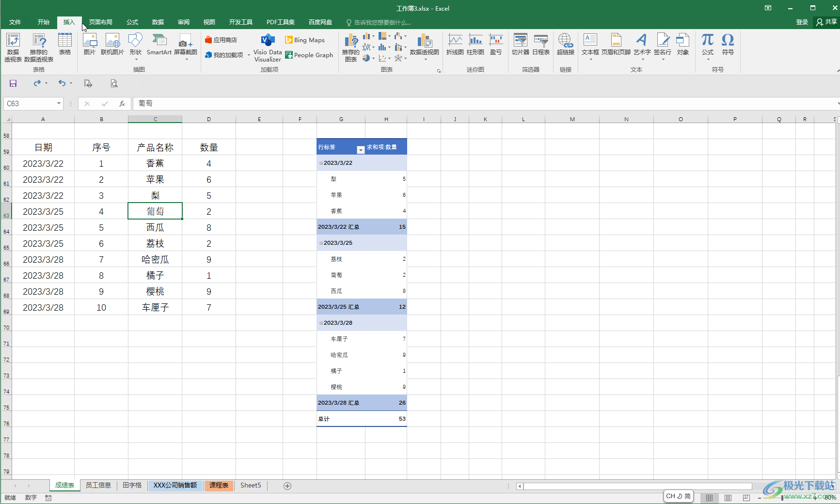840x504 pixels.
Task: Open the 员工信息 sheet tab
Action: (98, 485)
